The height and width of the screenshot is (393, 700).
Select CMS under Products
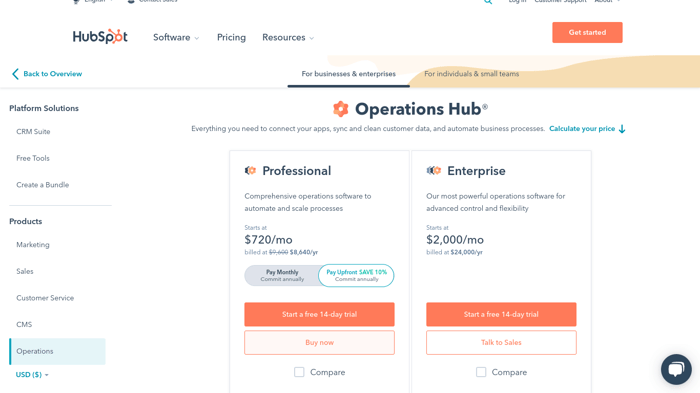[x=24, y=324]
